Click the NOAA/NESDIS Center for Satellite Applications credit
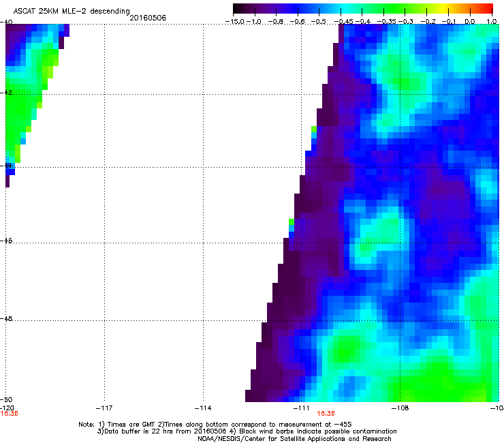The width and height of the screenshot is (504, 443). 294,439
